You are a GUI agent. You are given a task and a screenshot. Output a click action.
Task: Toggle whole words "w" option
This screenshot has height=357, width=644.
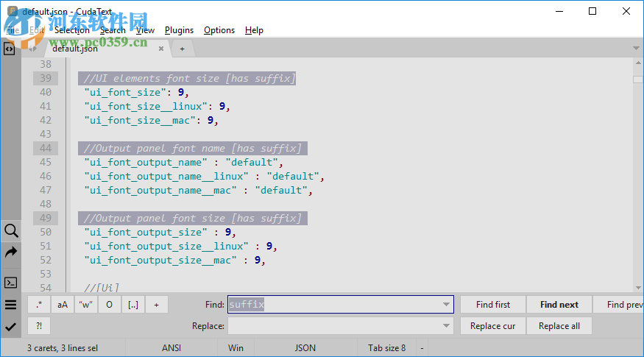[x=86, y=305]
